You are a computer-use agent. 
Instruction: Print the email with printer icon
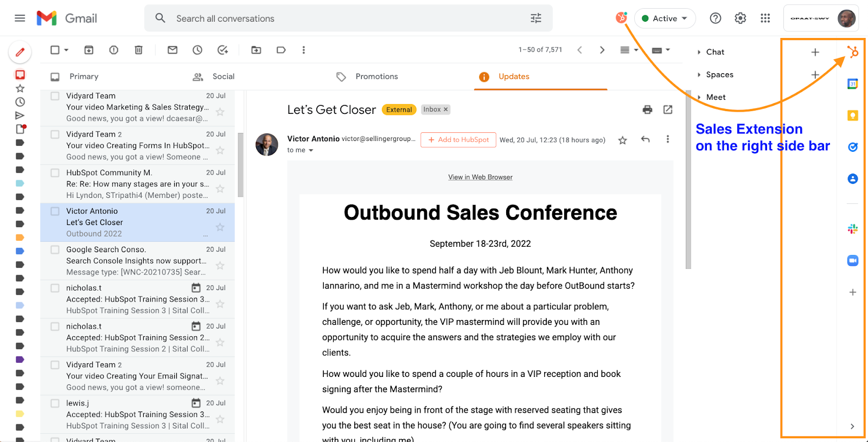point(647,110)
